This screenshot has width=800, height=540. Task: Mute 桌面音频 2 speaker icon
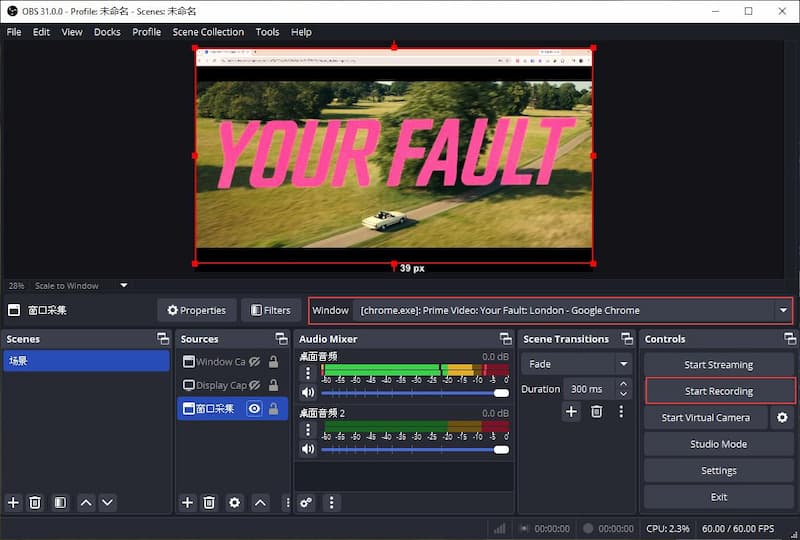[308, 449]
